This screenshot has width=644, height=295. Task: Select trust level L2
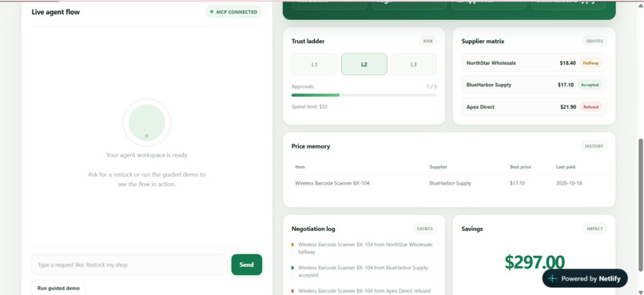[x=364, y=64]
